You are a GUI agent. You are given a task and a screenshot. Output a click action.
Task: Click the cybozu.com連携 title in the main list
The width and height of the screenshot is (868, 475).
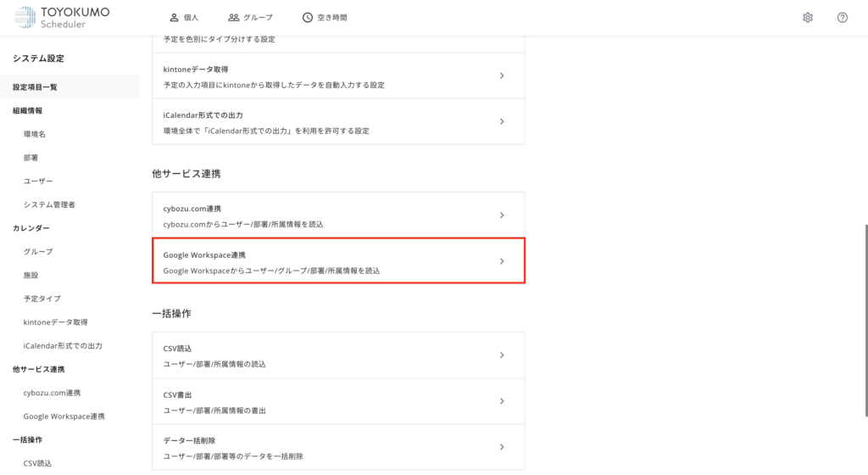[x=192, y=210]
